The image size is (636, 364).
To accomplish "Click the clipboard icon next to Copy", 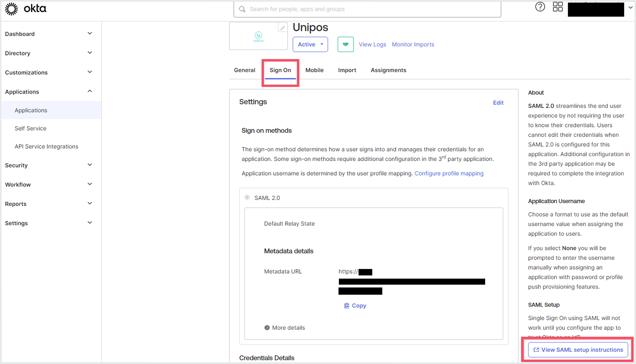I will (346, 306).
